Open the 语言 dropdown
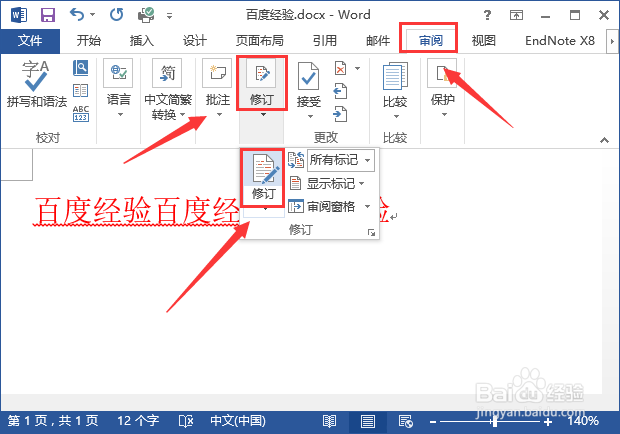This screenshot has height=434, width=620. tap(119, 89)
